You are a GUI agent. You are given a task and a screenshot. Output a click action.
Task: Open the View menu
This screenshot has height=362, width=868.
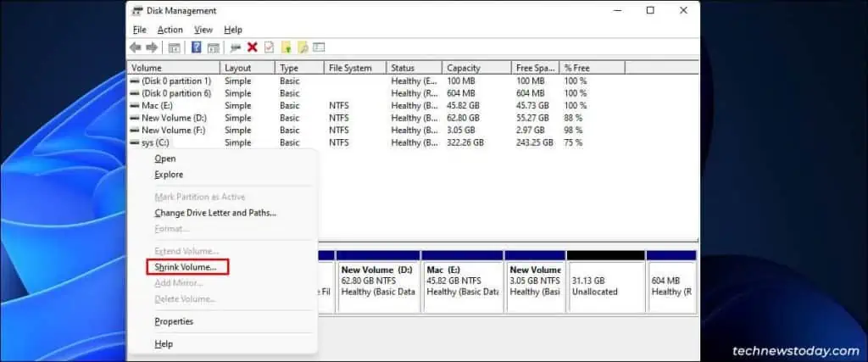tap(203, 30)
